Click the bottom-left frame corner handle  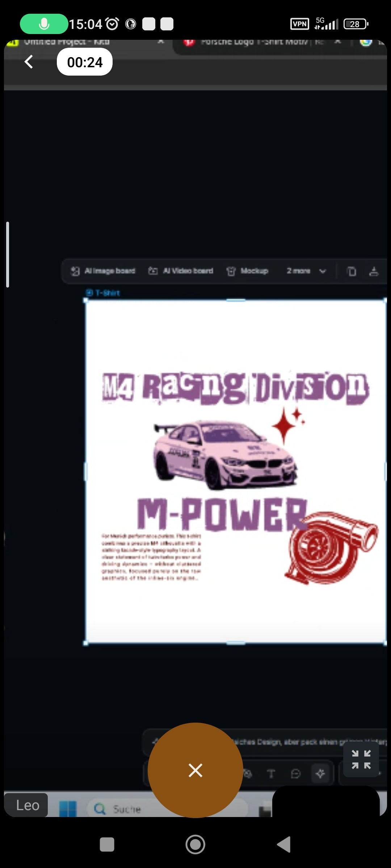86,643
